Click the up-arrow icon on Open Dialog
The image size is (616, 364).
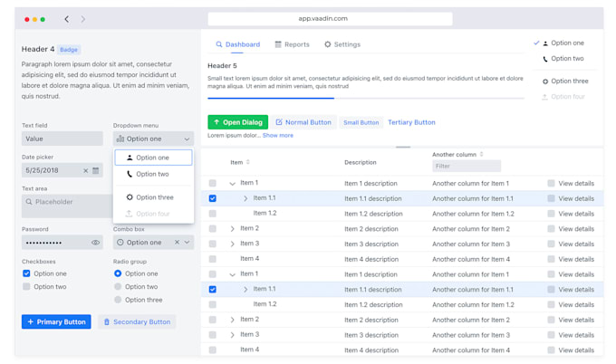(217, 122)
